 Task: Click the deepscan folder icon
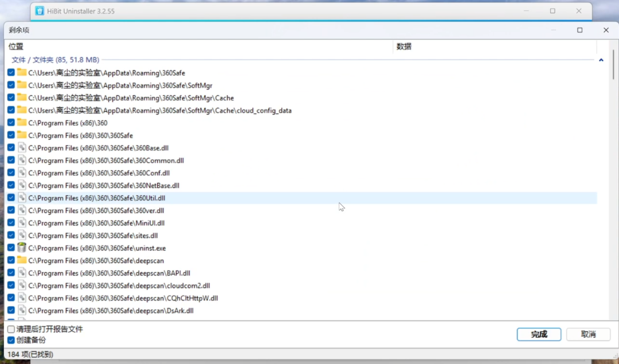tap(22, 260)
